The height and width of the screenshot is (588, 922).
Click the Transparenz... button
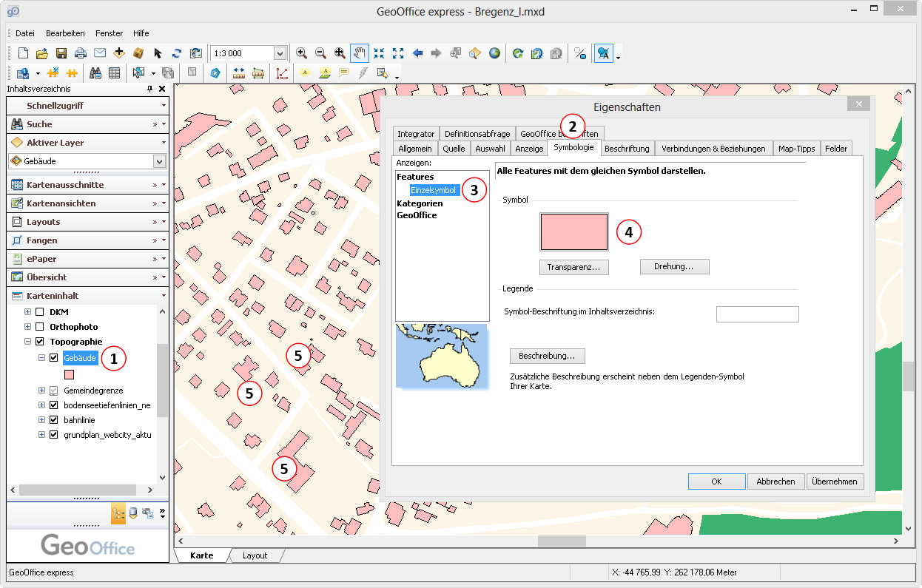[x=574, y=267]
